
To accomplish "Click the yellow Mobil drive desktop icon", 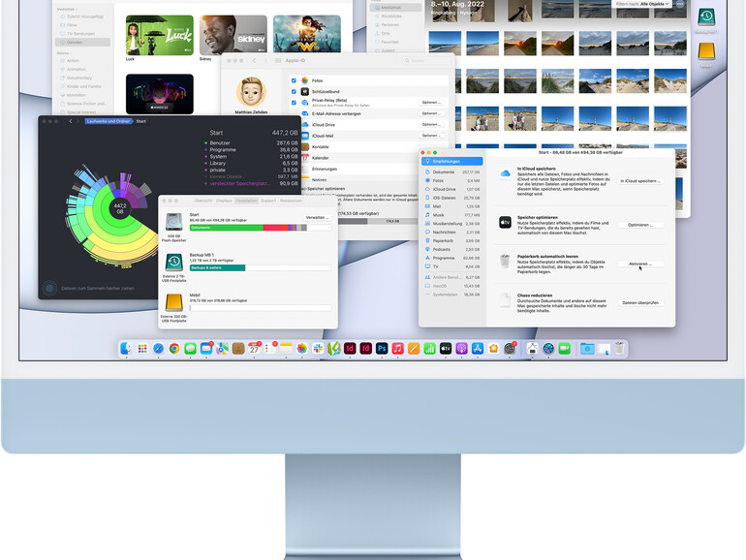I will 706,51.
